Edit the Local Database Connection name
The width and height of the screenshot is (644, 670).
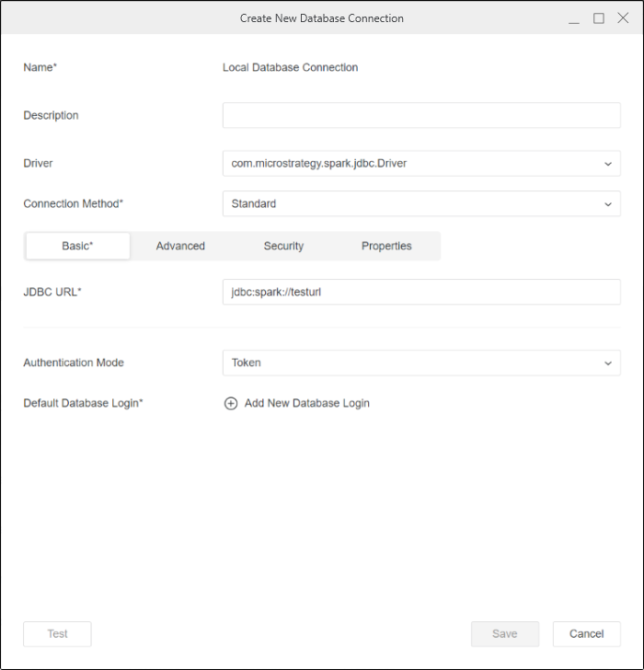[291, 67]
